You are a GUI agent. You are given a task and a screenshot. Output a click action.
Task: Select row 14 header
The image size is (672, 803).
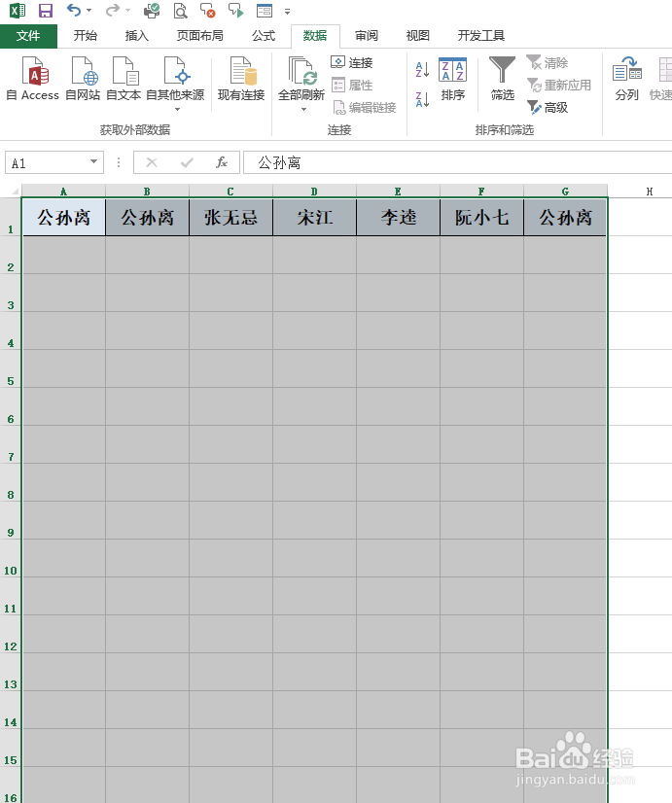pyautogui.click(x=11, y=711)
